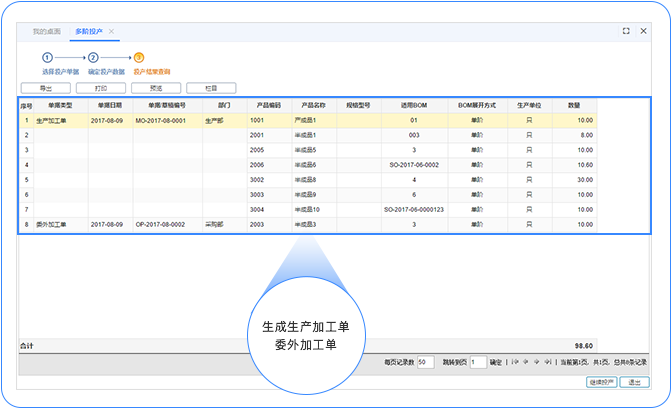Click the 每页记录数 input field
Image resolution: width=672 pixels, height=409 pixels.
(425, 362)
